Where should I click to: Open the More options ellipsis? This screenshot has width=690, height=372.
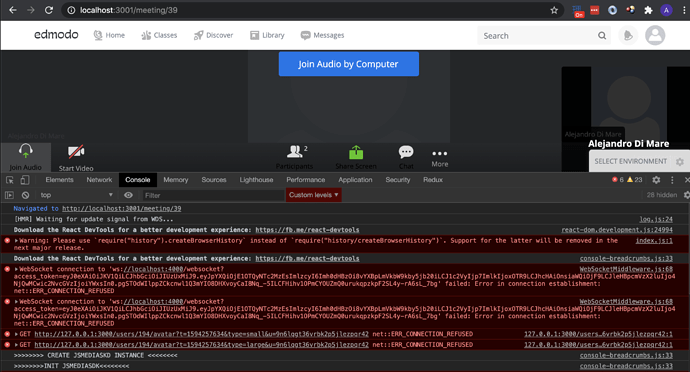(x=440, y=153)
